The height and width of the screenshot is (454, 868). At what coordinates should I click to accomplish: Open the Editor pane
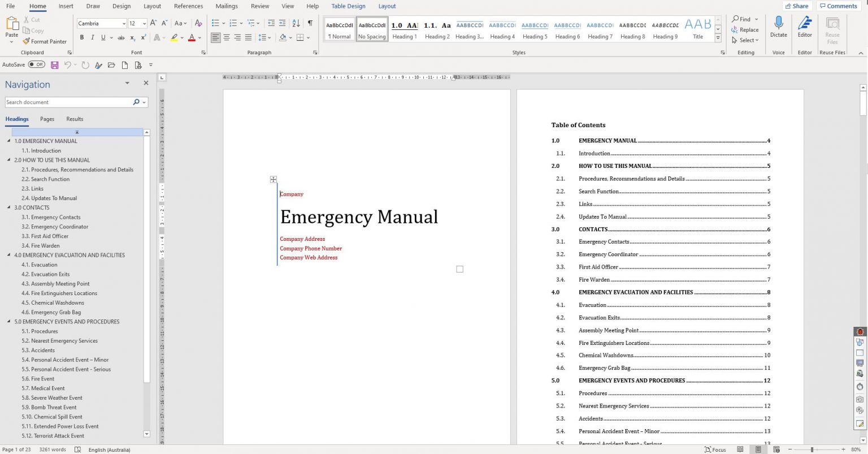pos(805,28)
